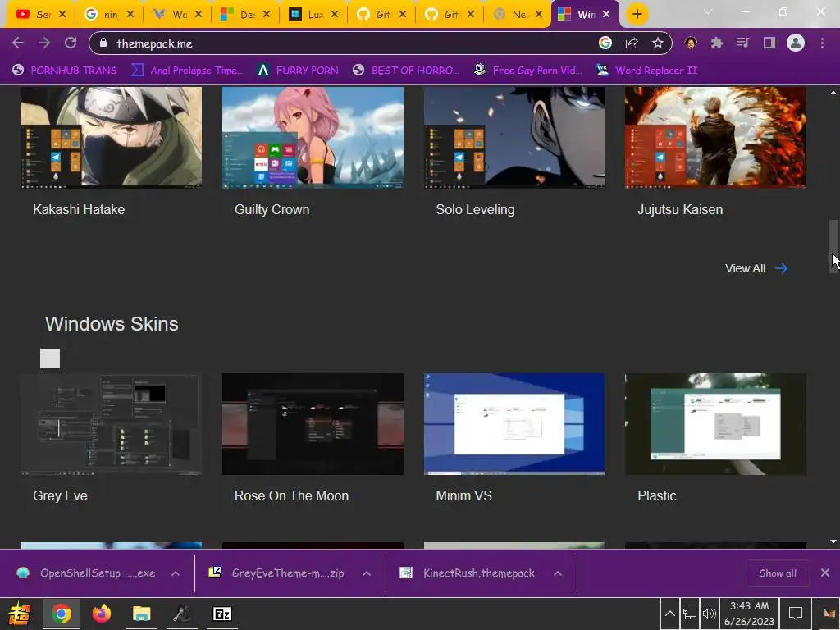Click the Google icon in address bar

(x=605, y=43)
